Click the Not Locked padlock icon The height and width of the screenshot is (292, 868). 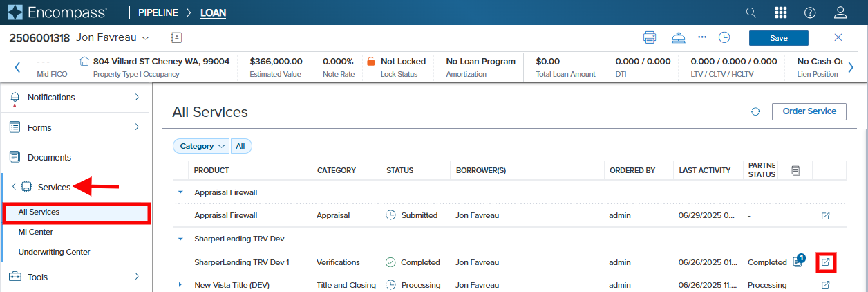(x=370, y=62)
